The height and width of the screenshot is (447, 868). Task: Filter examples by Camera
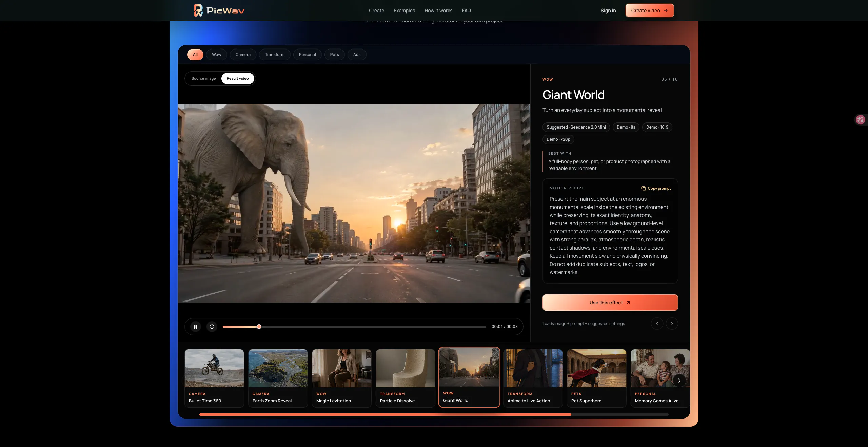[x=243, y=55]
